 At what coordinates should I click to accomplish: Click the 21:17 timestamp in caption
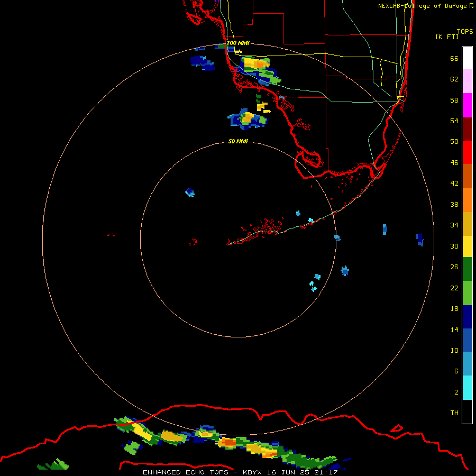pos(326,472)
